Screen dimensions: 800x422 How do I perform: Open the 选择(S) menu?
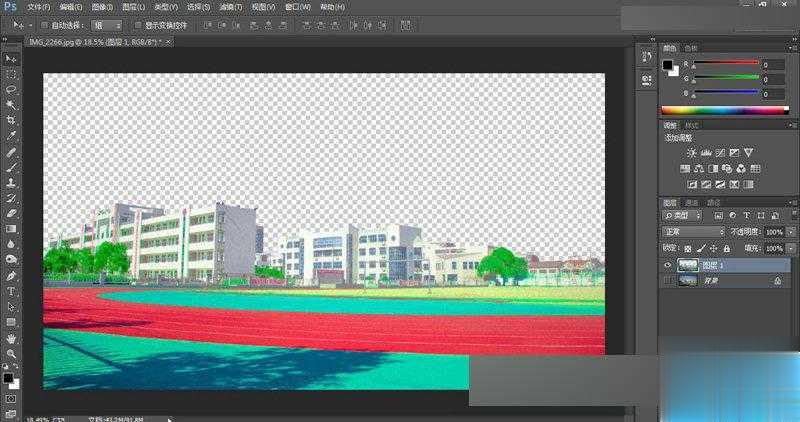pyautogui.click(x=198, y=7)
